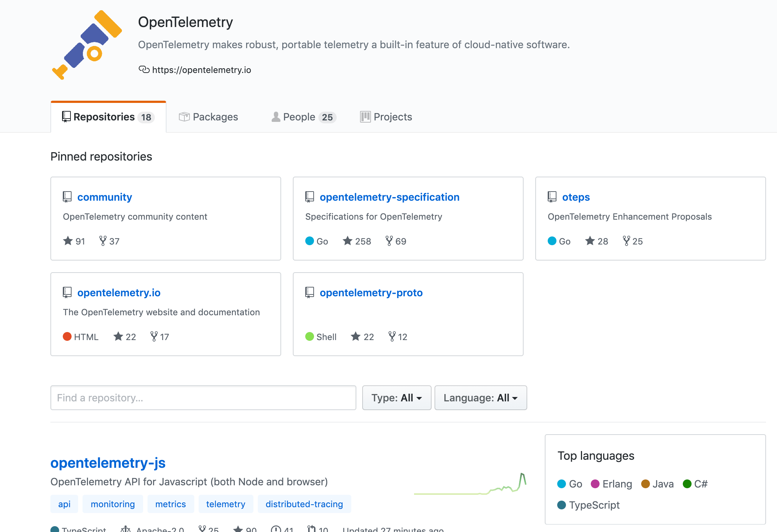Screen dimensions: 777x532
Task: Expand the Type: All dropdown
Action: tap(397, 398)
